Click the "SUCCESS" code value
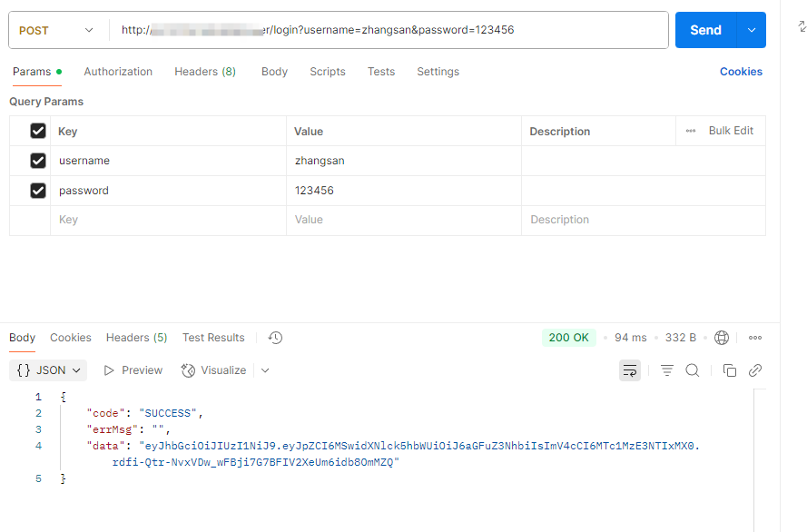The width and height of the screenshot is (807, 532). tap(168, 413)
